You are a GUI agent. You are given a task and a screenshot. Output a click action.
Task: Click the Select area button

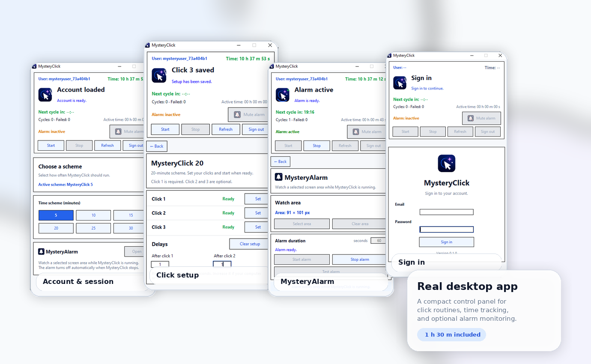302,224
